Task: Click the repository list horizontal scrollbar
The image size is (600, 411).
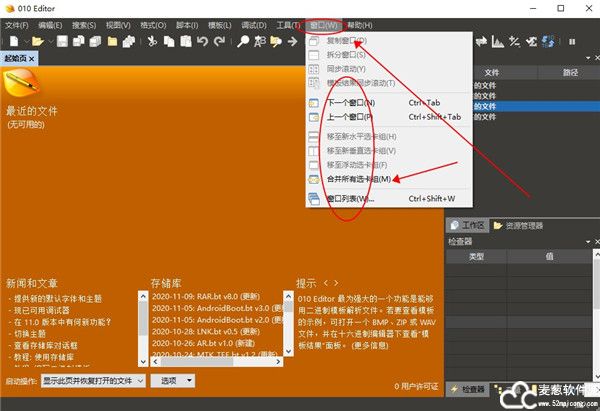Action: (x=217, y=361)
